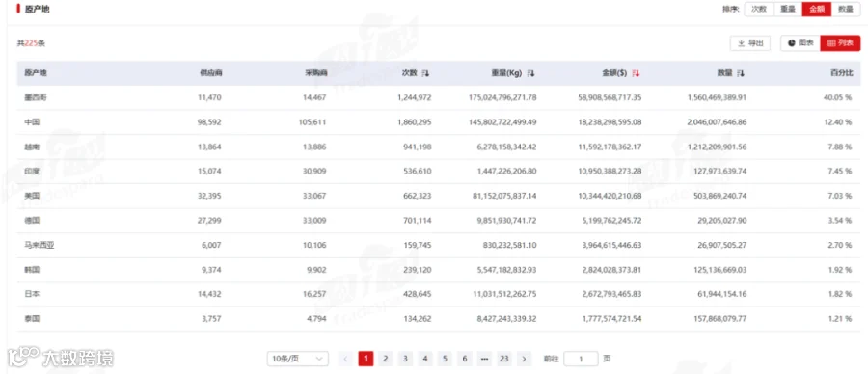Go to page 6
This screenshot has height=374, width=868.
(465, 359)
